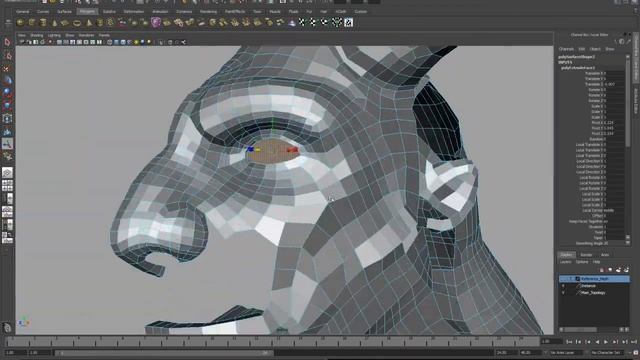Choose the Select tool in the toolbox

click(7, 42)
